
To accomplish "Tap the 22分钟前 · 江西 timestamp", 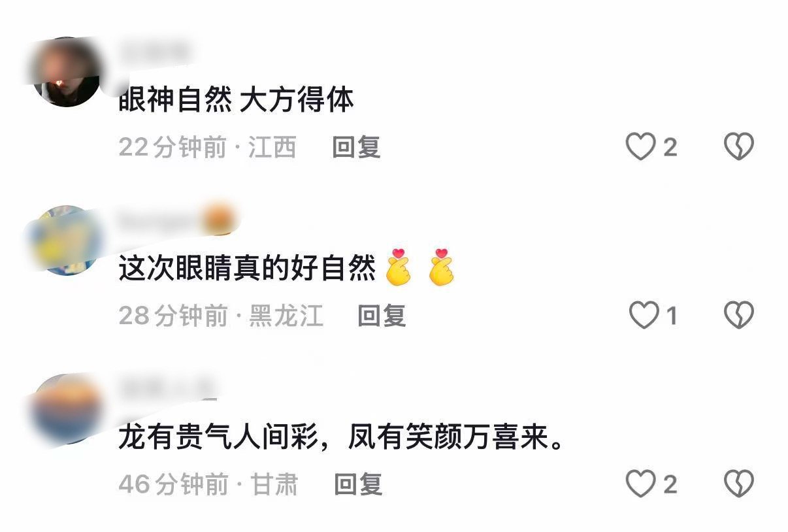I will pos(207,147).
